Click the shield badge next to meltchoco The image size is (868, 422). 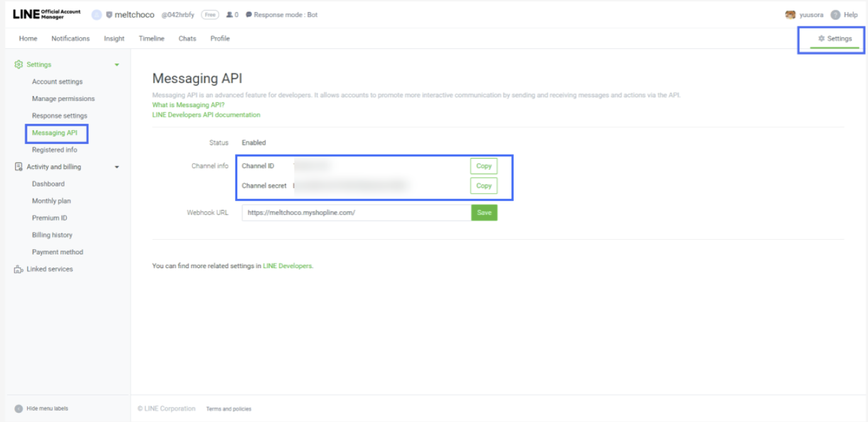coord(109,15)
